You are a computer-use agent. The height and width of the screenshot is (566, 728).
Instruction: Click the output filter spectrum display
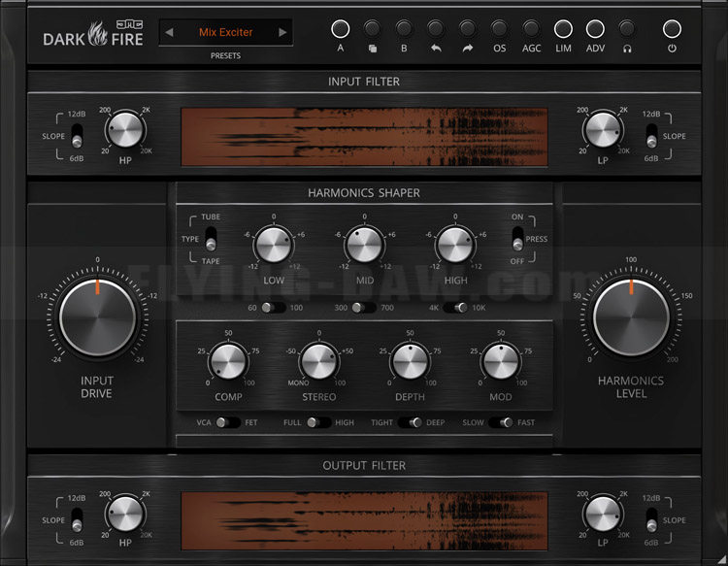pos(364,521)
